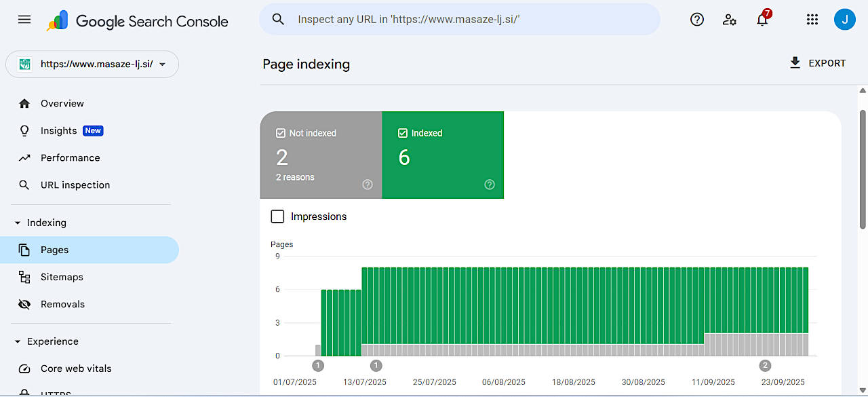Go to Performance in sidebar
The width and height of the screenshot is (868, 397).
click(70, 157)
